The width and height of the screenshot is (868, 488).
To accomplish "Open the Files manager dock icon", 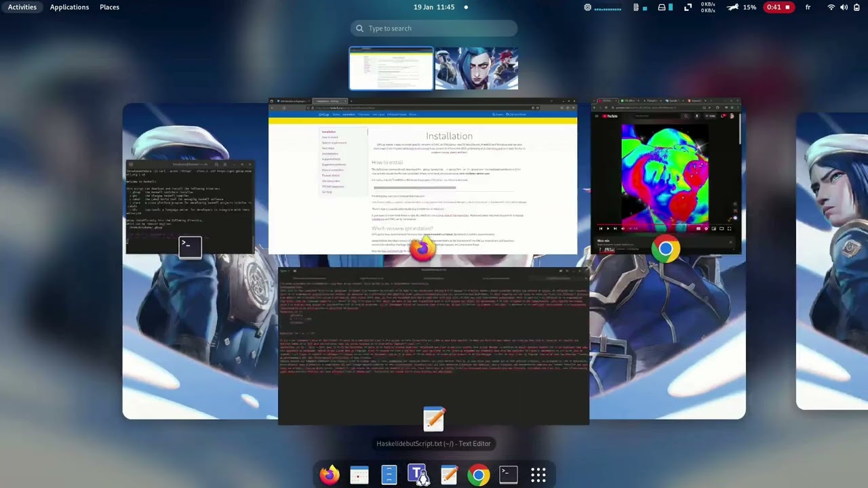I will [x=389, y=475].
